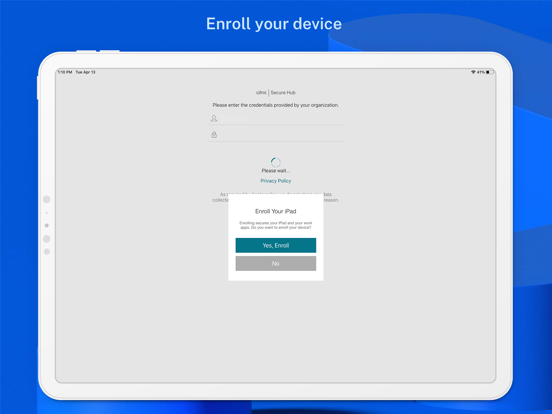Select the 'Enroll Your iPad' dialog title
This screenshot has height=414, width=552.
[276, 211]
